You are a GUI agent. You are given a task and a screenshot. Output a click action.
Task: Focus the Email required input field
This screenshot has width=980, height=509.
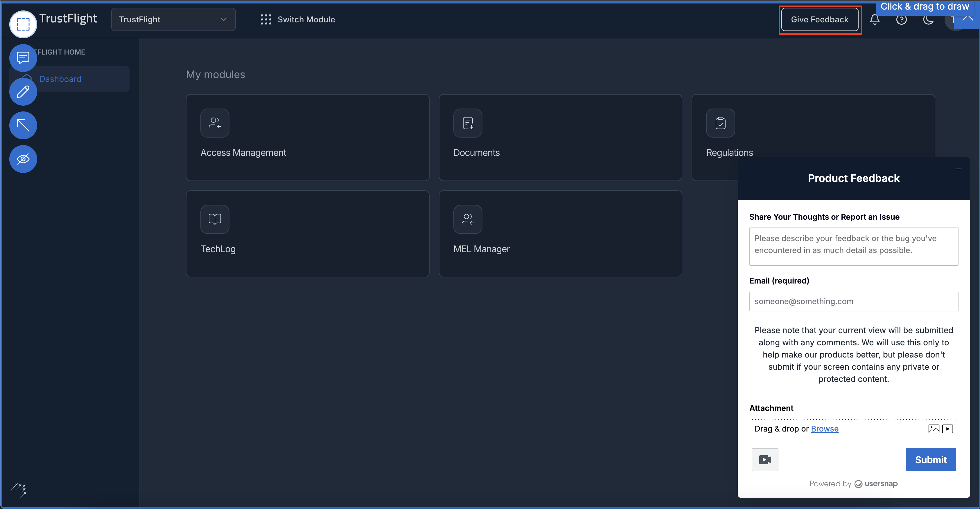[x=853, y=302]
